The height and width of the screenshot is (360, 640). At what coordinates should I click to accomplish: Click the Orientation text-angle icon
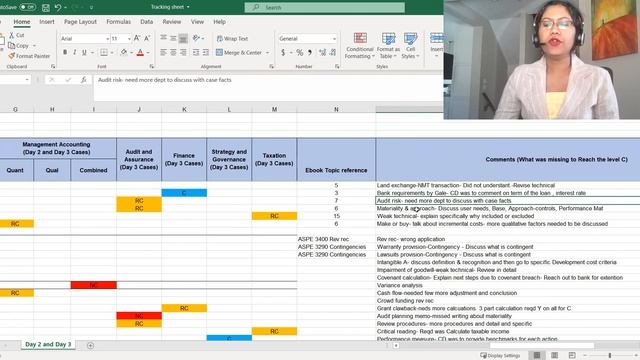pyautogui.click(x=196, y=38)
